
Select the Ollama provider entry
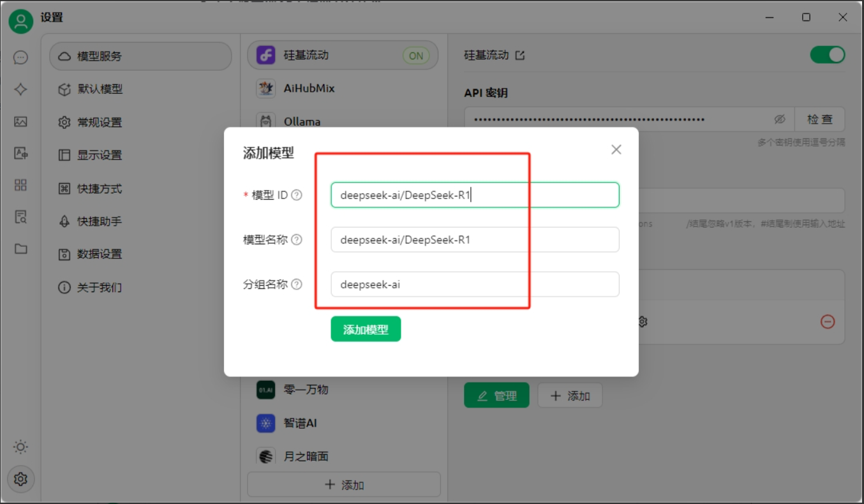343,121
